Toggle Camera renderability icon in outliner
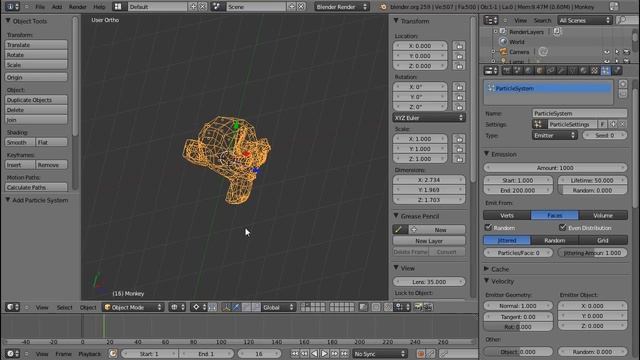The height and width of the screenshot is (360, 640). coord(627,52)
